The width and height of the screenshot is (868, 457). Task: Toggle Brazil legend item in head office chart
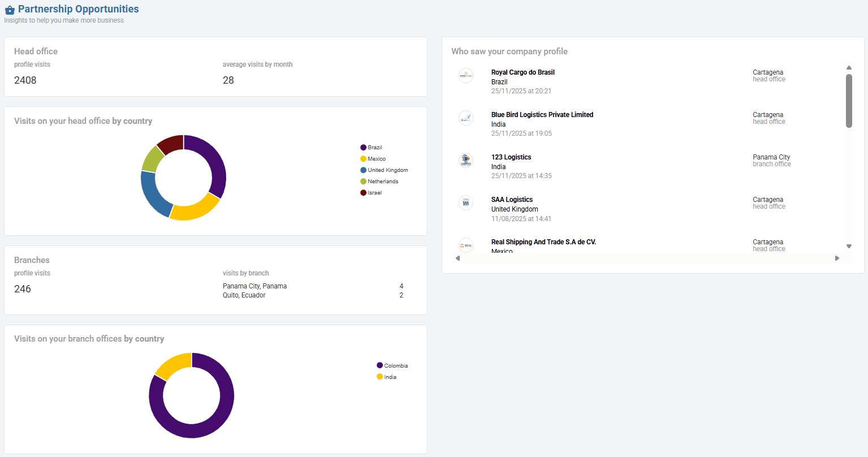[372, 148]
